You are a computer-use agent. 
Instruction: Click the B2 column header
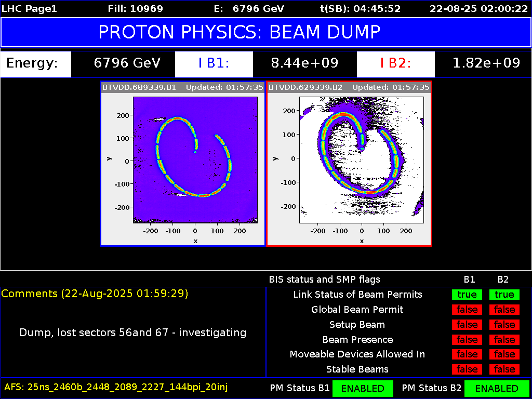click(x=503, y=280)
